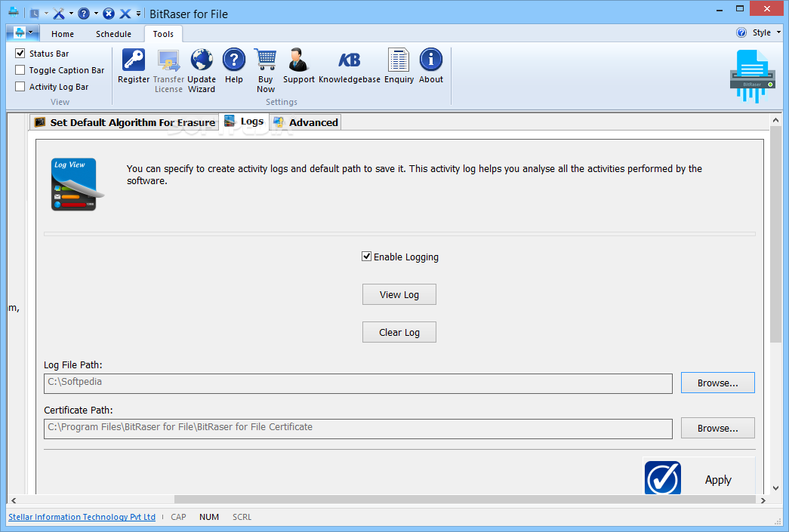Screen dimensions: 789x532
Task: Uncheck Enable Logging checkbox
Action: (x=367, y=257)
